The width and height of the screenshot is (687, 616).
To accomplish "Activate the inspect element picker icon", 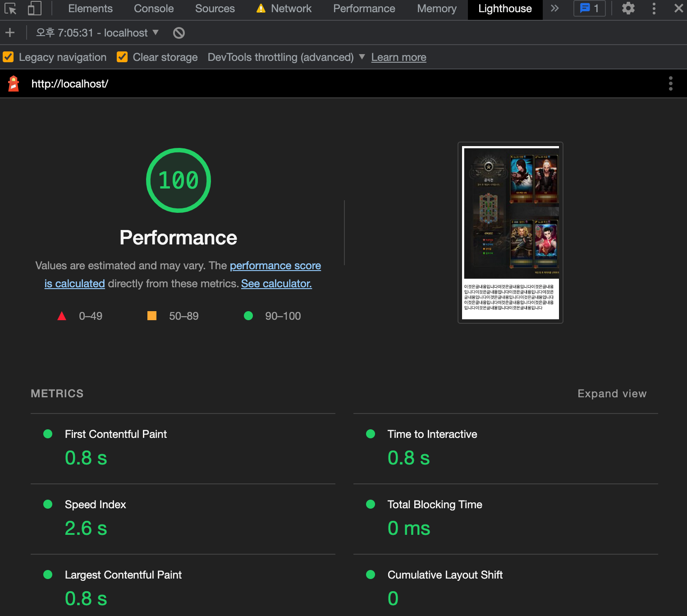I will (10, 9).
